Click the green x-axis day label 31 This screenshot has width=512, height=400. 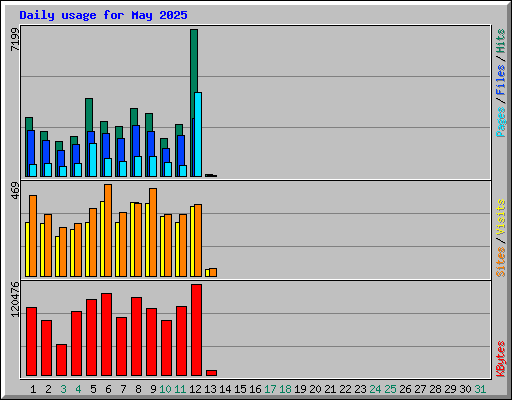(480, 389)
